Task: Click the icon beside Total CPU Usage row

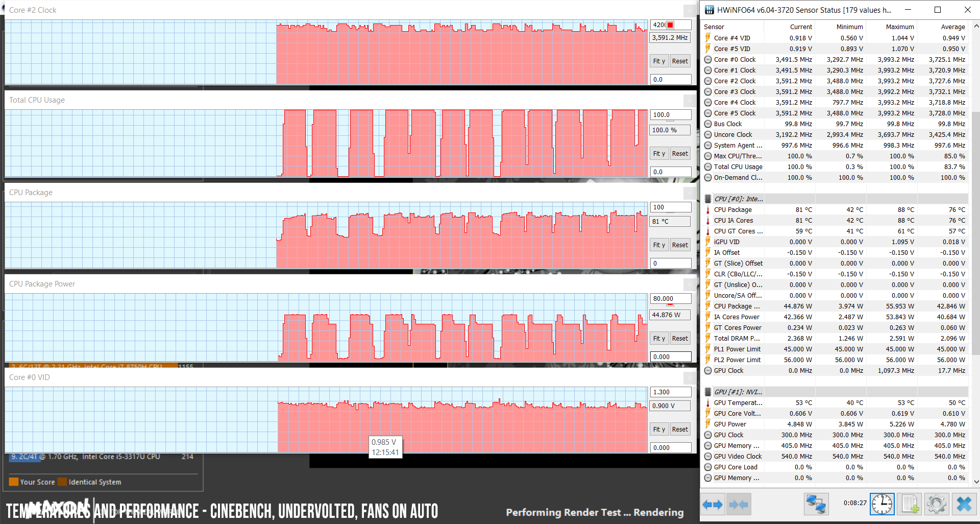Action: (x=708, y=167)
